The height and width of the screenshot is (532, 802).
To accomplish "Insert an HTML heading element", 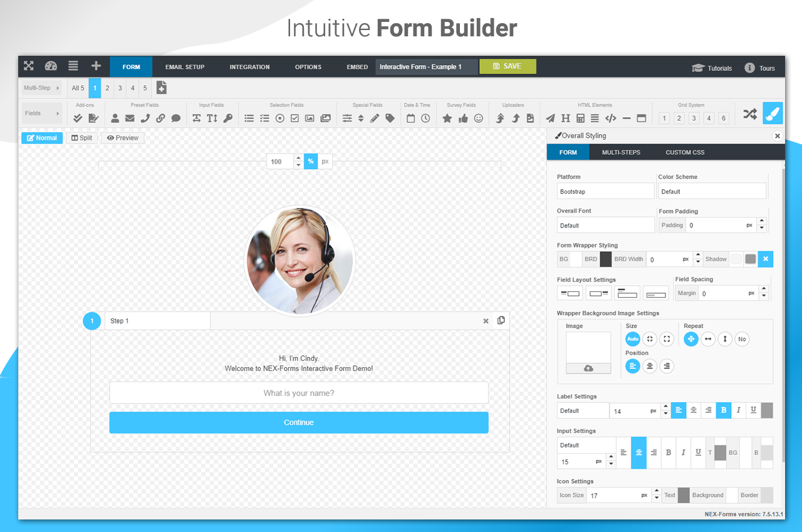I will tap(565, 118).
